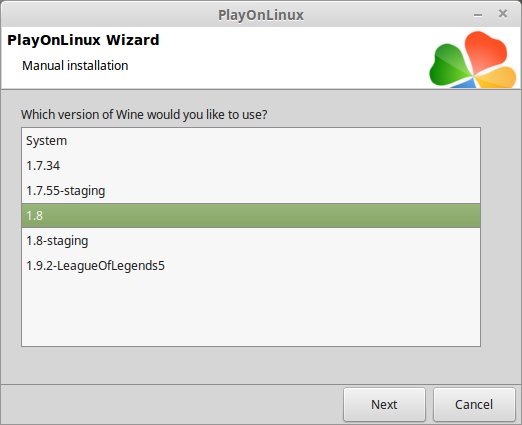Click the green petal of the logo

448,65
